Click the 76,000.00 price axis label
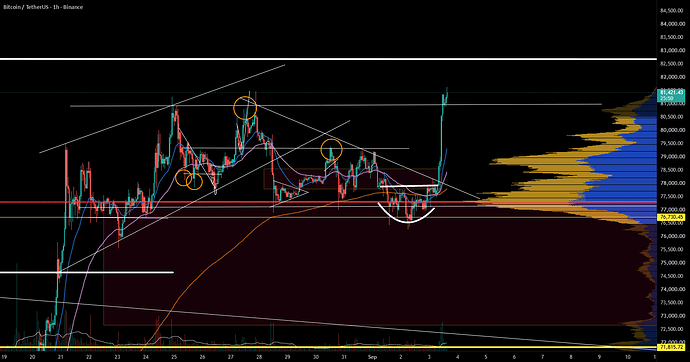This screenshot has height=362, width=690. click(673, 236)
